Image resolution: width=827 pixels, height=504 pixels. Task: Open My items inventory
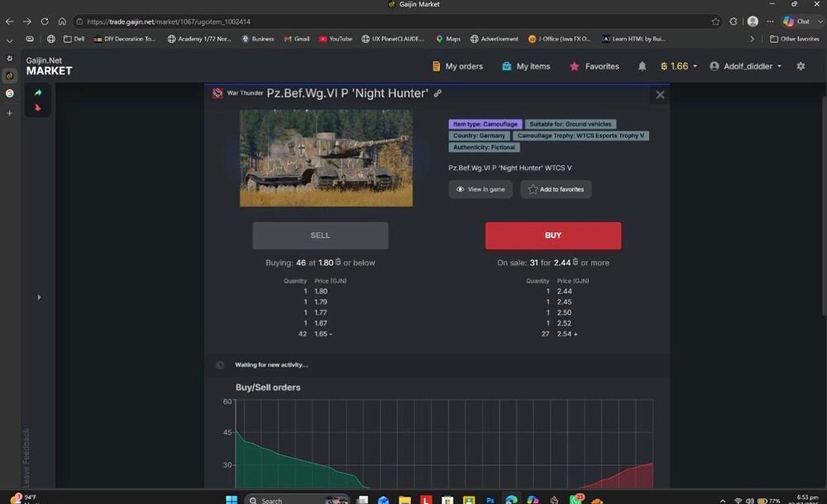[x=526, y=66]
